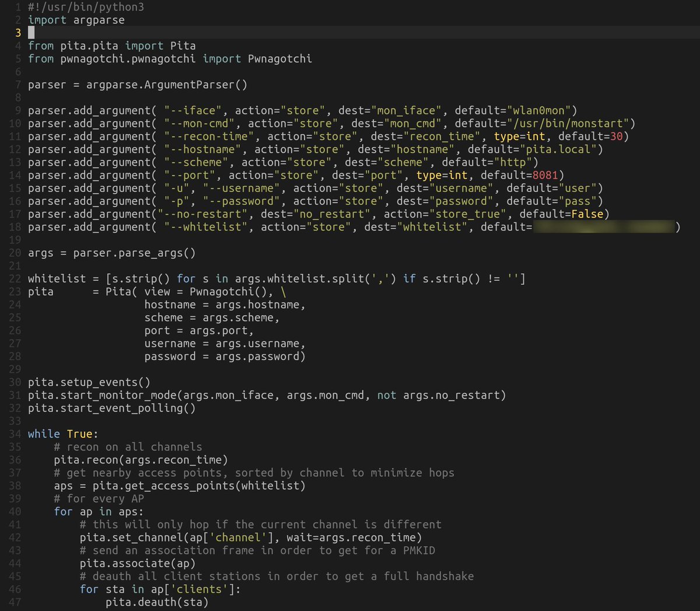Click 'pita.recon(args.recon_time)' line
Image resolution: width=700 pixels, height=611 pixels.
point(141,460)
